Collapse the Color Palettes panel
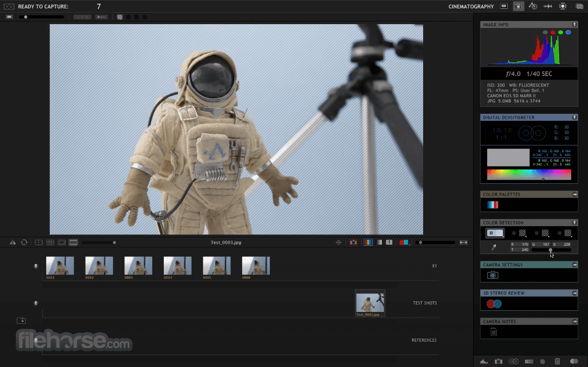This screenshot has height=367, width=588. [574, 194]
